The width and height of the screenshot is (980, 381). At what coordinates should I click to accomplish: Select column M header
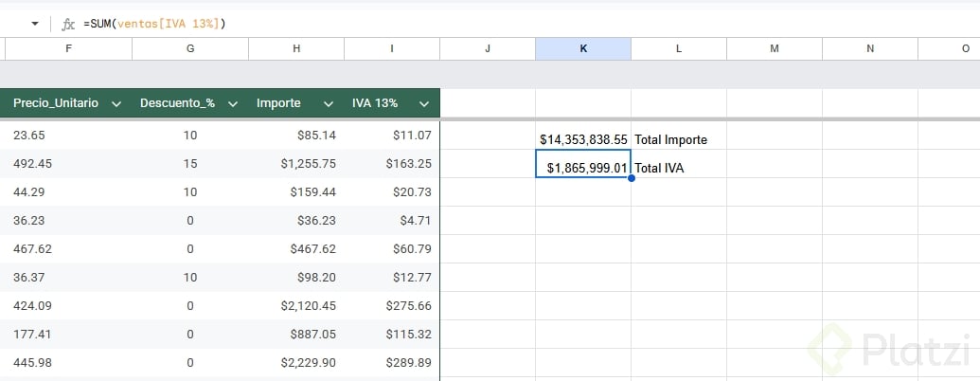(x=775, y=48)
